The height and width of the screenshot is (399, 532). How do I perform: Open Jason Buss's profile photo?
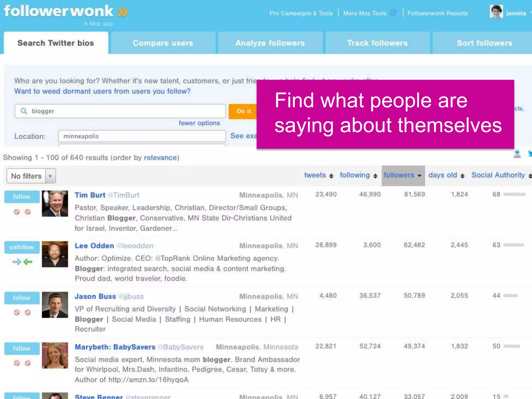point(55,305)
